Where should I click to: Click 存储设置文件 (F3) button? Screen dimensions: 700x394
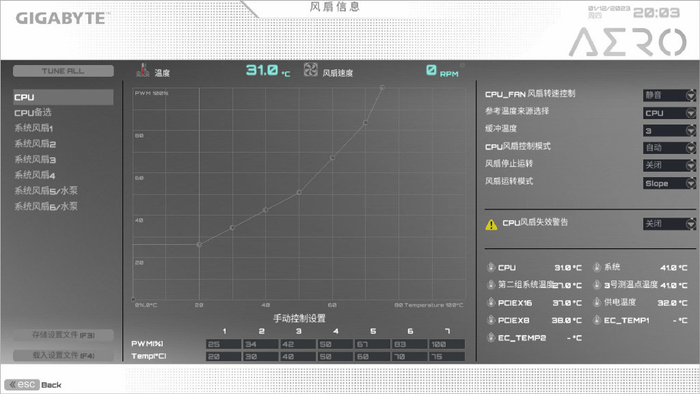(63, 335)
